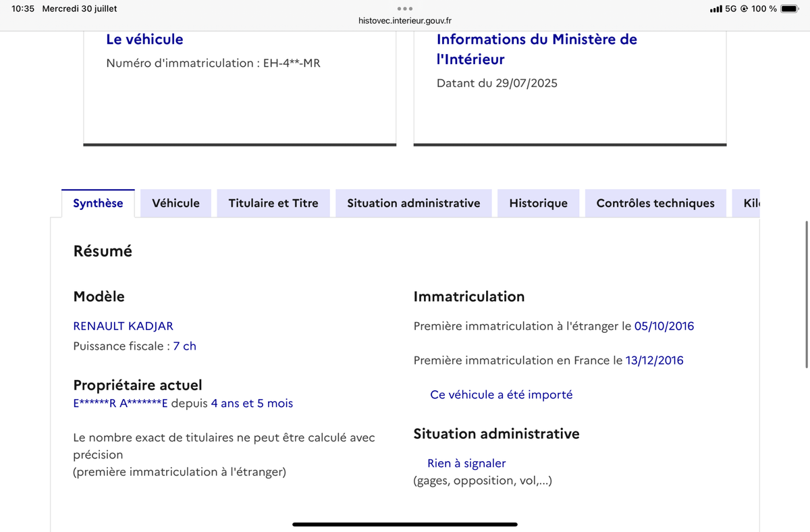
Task: Go to the Historique tab
Action: (x=538, y=203)
